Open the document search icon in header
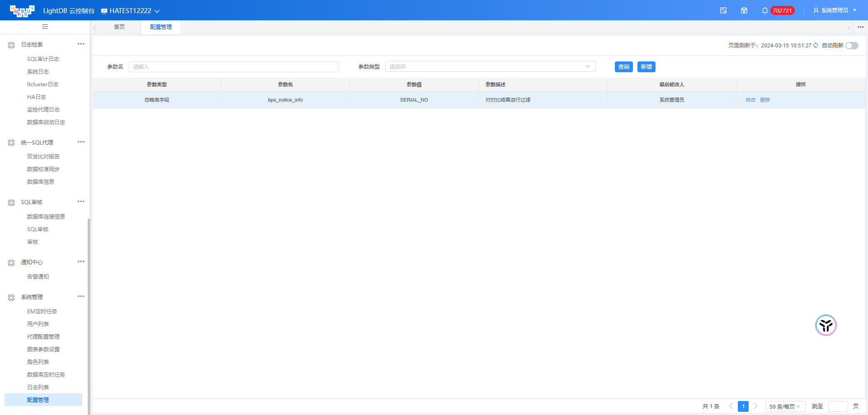 click(723, 10)
